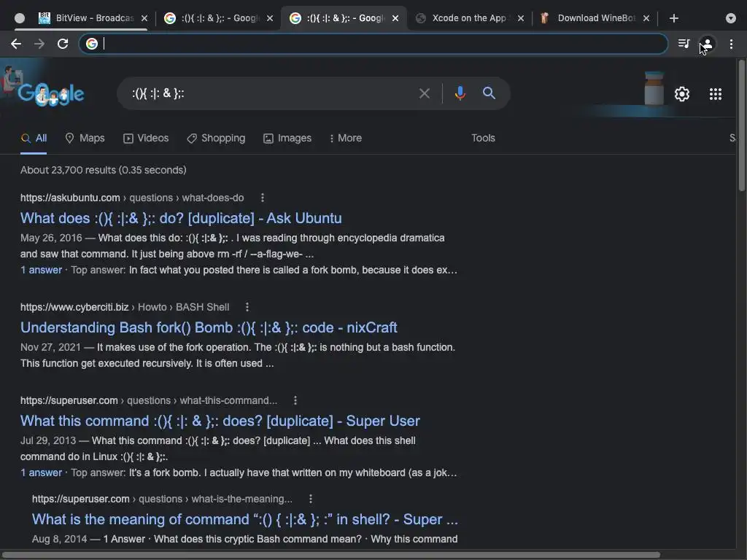Screen dimensions: 747x560
Task: Click the 1 answer link under Super User
Action: [41, 472]
